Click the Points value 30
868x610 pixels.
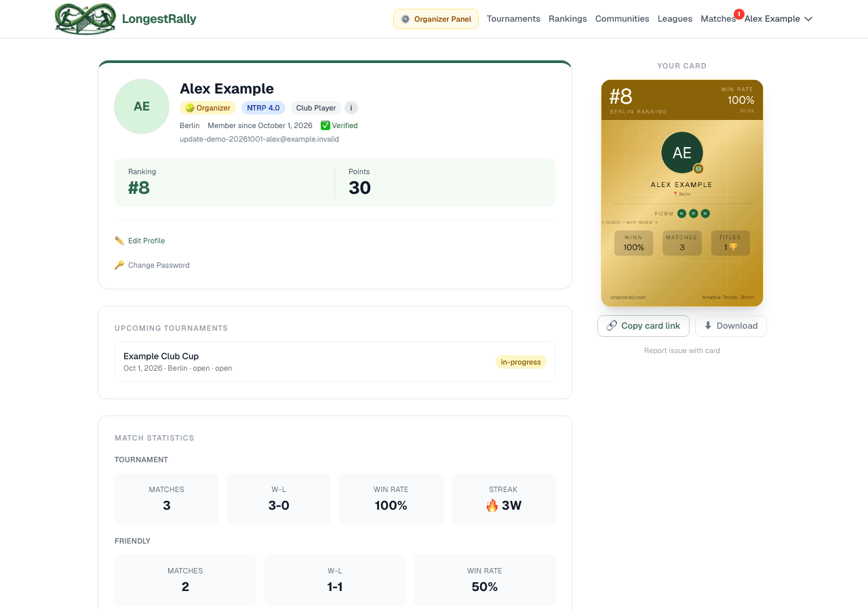point(359,188)
